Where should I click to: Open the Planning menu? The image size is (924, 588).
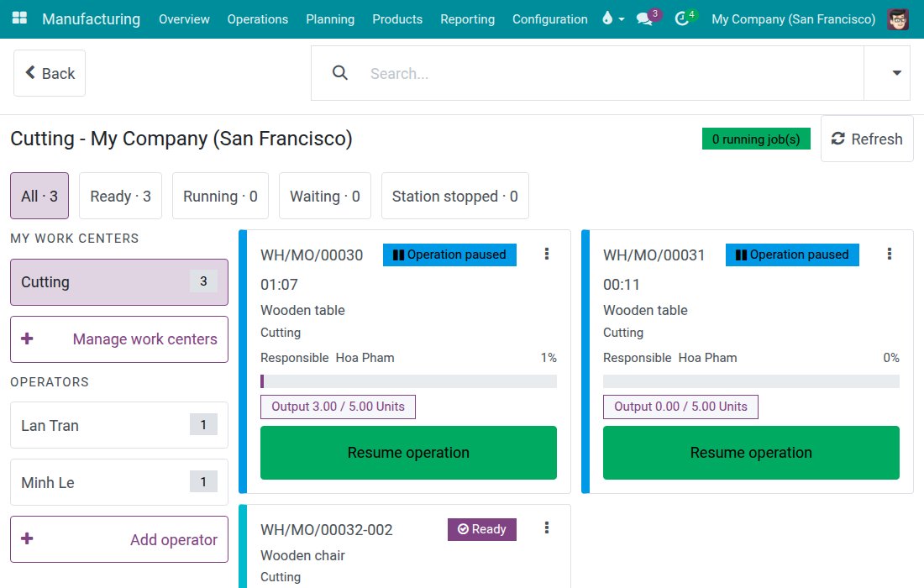pos(330,18)
